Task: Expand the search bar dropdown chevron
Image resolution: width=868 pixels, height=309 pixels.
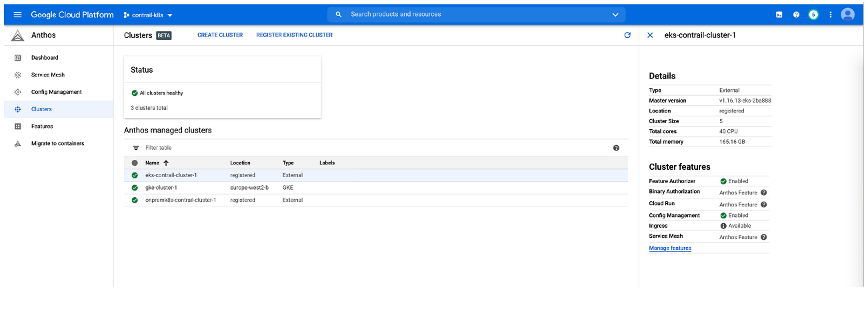Action: coord(615,15)
